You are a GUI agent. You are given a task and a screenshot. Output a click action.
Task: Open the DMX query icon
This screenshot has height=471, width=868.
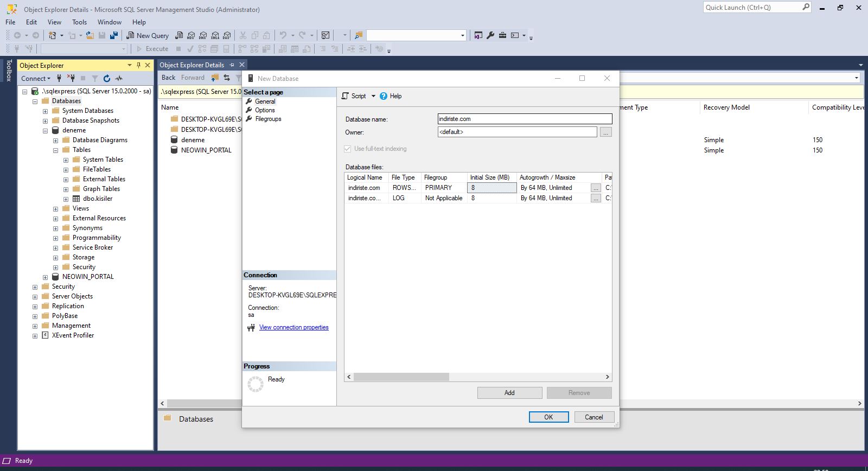click(202, 35)
